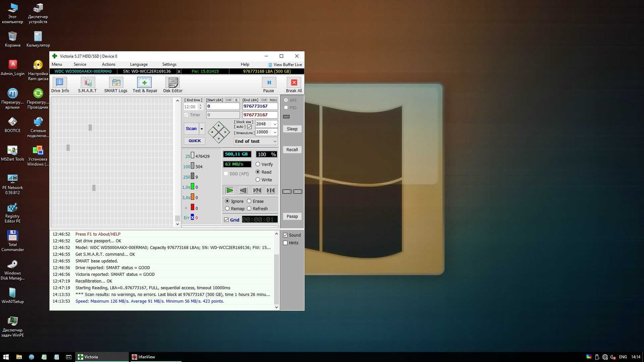644x362 pixels.
Task: Pause the current scan
Action: (269, 85)
